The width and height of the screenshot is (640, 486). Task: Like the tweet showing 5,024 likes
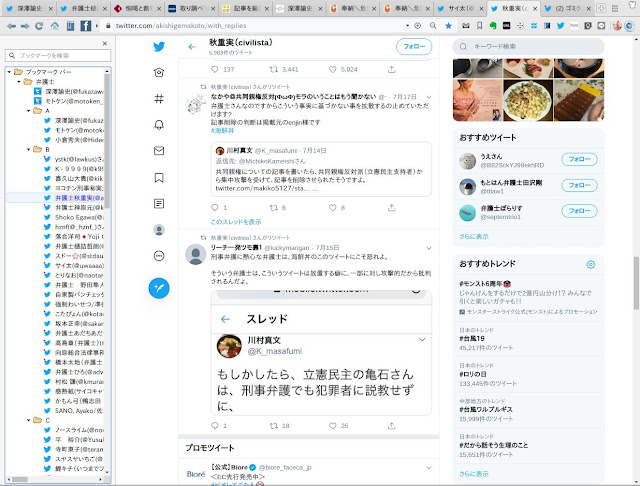click(333, 69)
